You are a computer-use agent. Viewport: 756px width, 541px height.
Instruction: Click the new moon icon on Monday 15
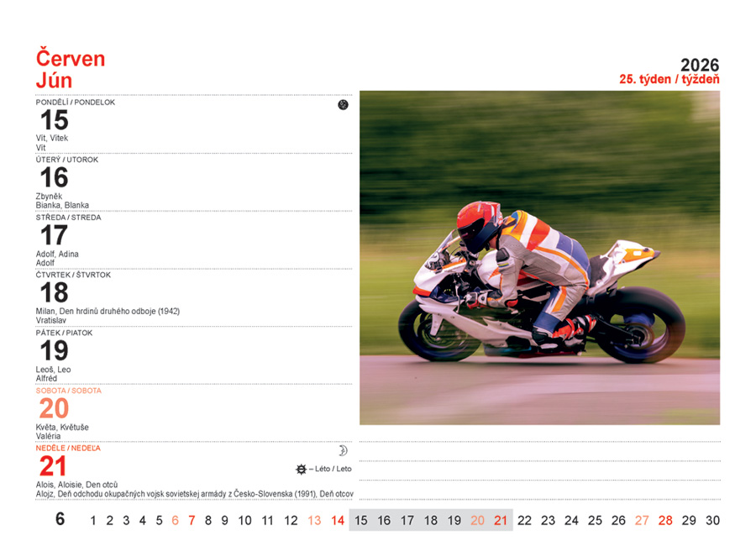point(343,105)
